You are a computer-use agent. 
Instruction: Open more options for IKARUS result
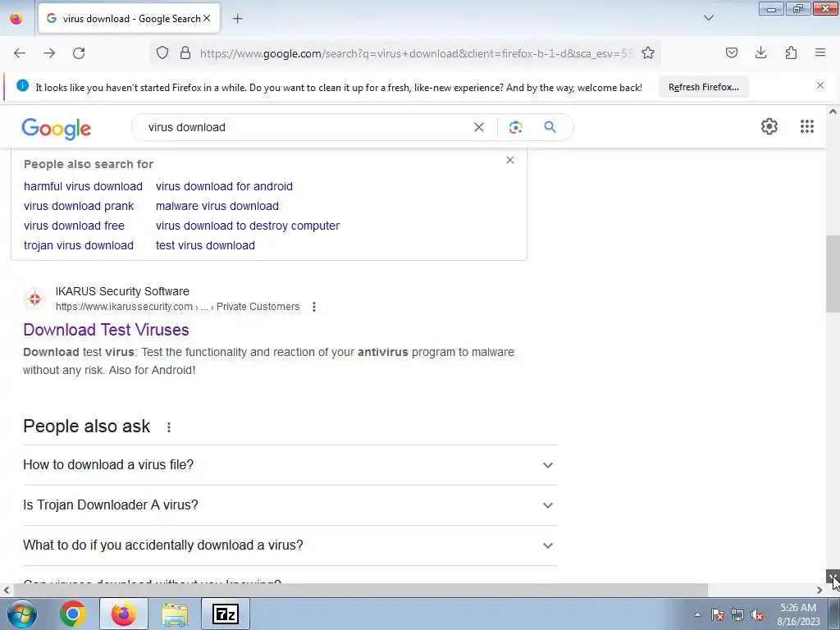point(314,307)
